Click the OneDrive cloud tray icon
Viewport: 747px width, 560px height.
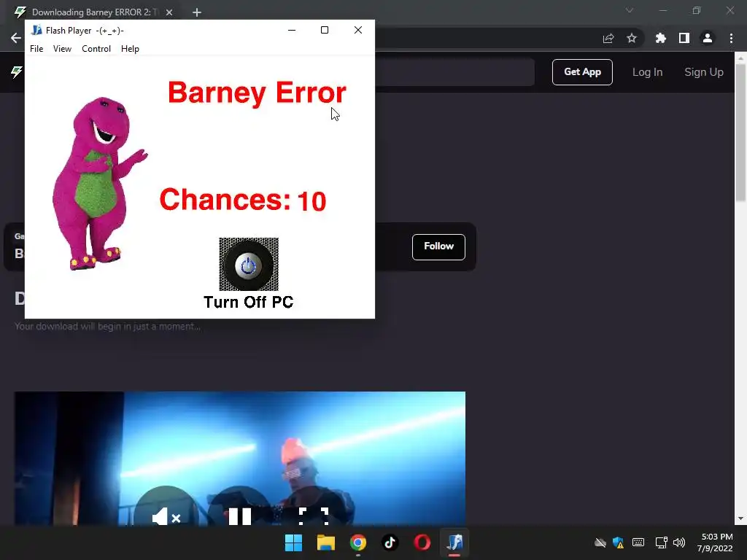(600, 542)
